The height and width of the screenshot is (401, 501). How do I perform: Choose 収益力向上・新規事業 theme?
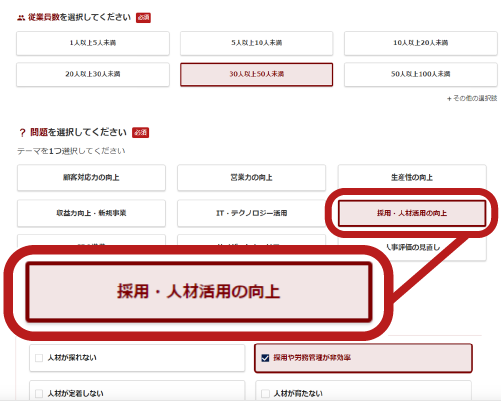(91, 213)
